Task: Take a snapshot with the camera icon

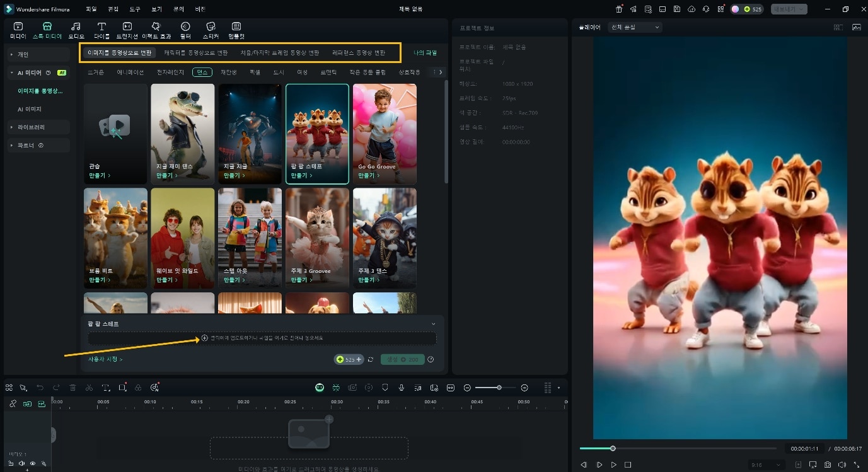Action: tap(828, 464)
